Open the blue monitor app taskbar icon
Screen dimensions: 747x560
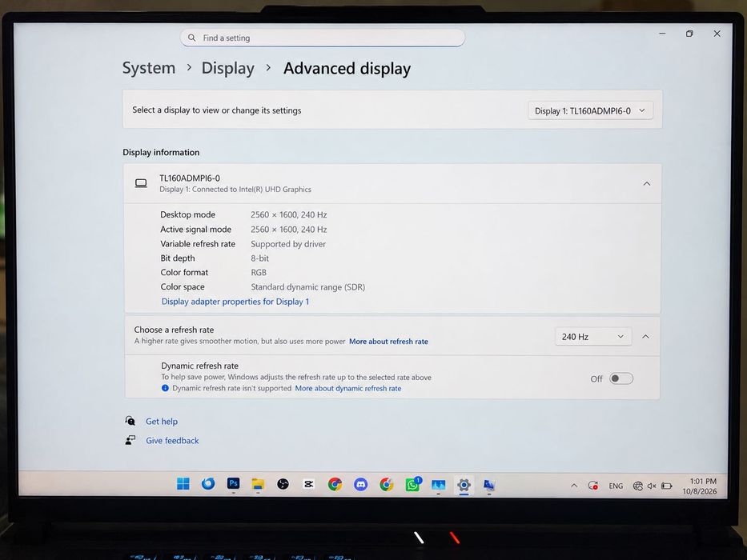[438, 486]
